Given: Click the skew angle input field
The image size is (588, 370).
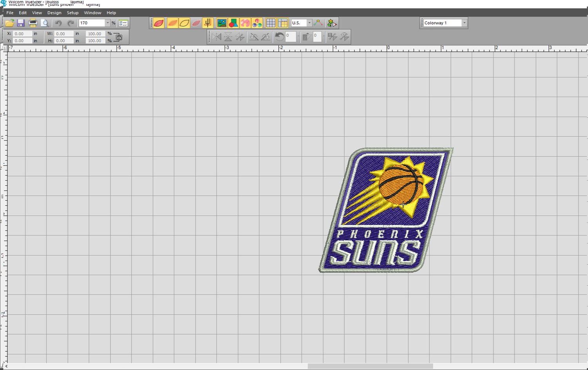Looking at the screenshot, I should click(x=317, y=37).
